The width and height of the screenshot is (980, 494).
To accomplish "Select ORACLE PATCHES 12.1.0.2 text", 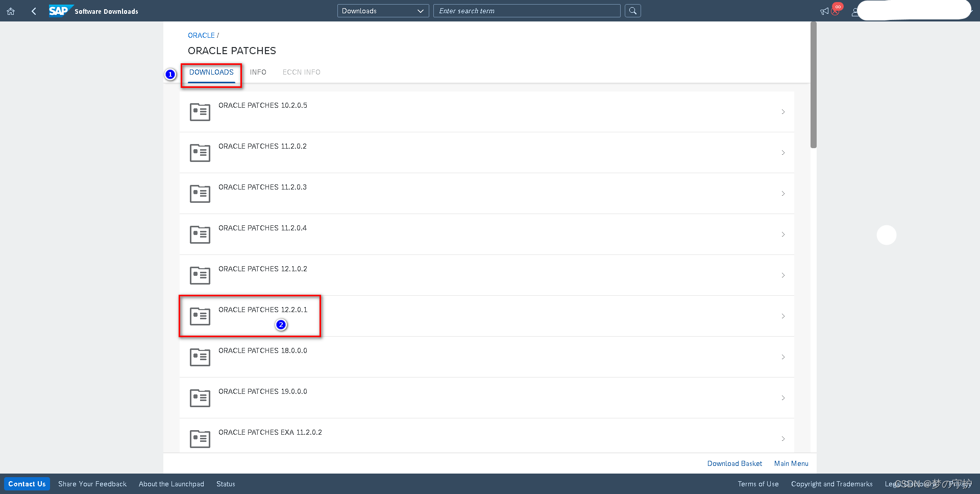I will click(x=263, y=269).
